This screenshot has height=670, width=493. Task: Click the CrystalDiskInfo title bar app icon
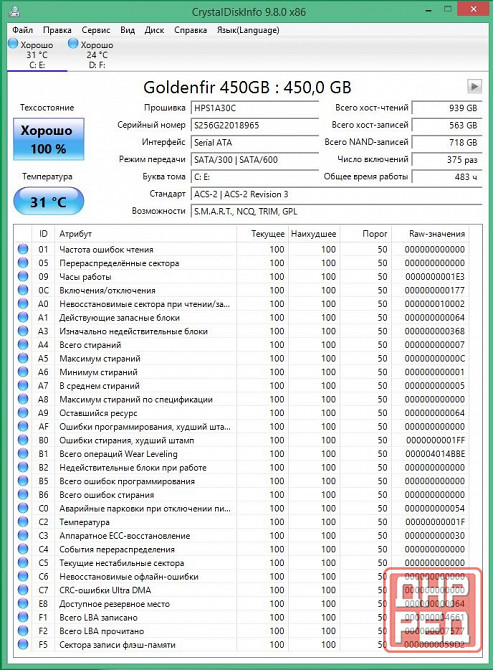click(x=15, y=11)
